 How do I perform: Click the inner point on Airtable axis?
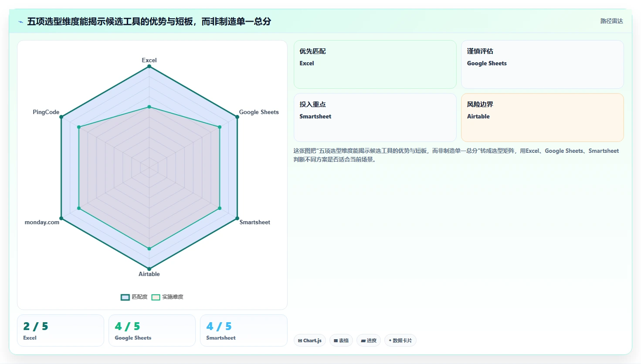pos(149,249)
